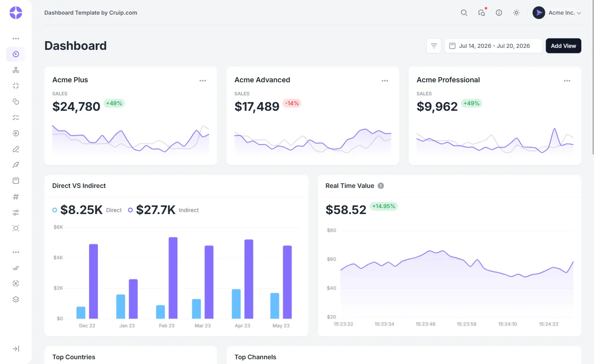Image resolution: width=594 pixels, height=364 pixels.
Task: Toggle the Indirect series legend ($27.7K)
Action: (163, 210)
